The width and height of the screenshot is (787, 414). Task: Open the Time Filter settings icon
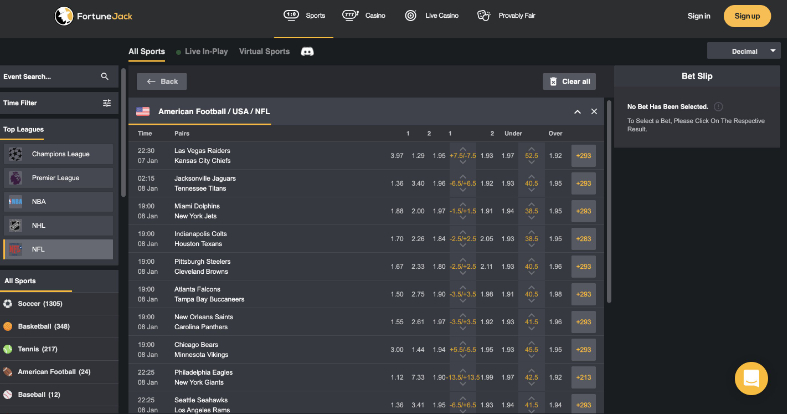click(107, 103)
